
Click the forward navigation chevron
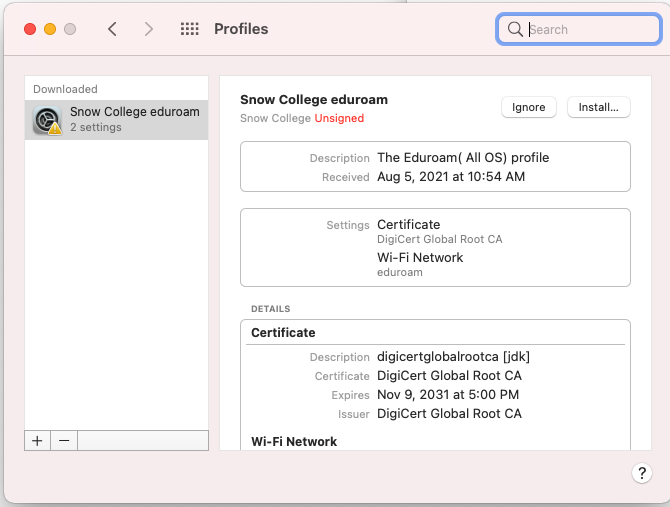pyautogui.click(x=149, y=29)
